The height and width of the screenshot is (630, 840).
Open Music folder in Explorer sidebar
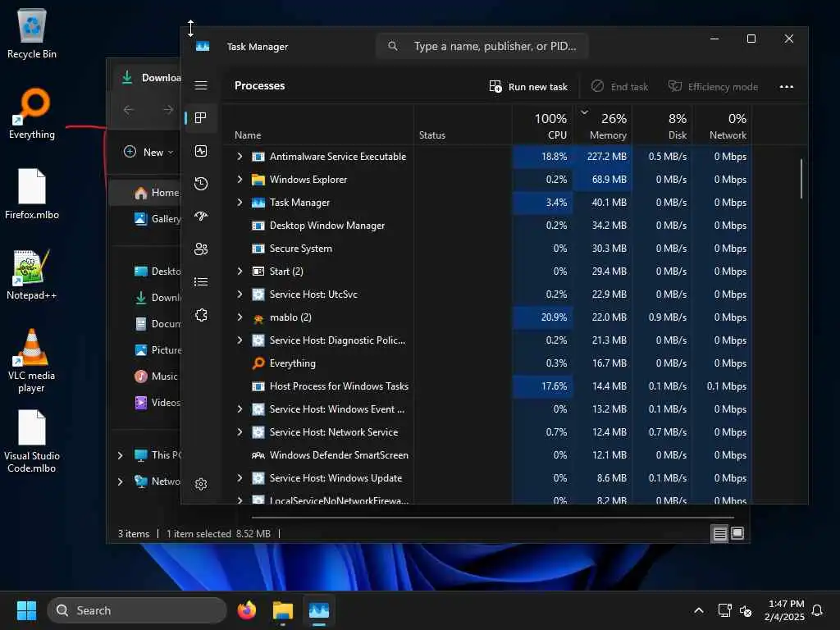156,376
